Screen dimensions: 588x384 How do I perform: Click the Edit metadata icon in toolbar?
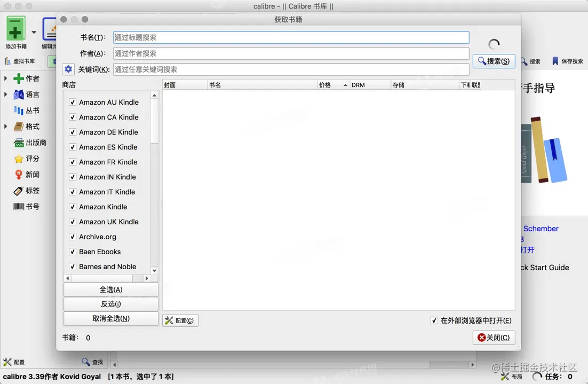(50, 29)
